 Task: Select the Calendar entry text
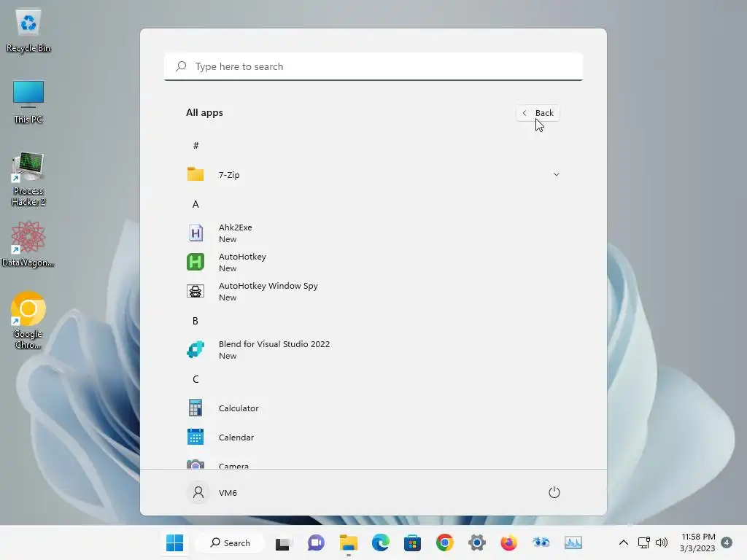pos(236,437)
